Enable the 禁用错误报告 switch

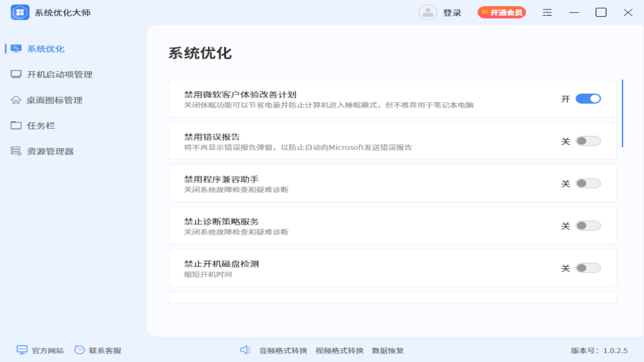click(x=588, y=141)
